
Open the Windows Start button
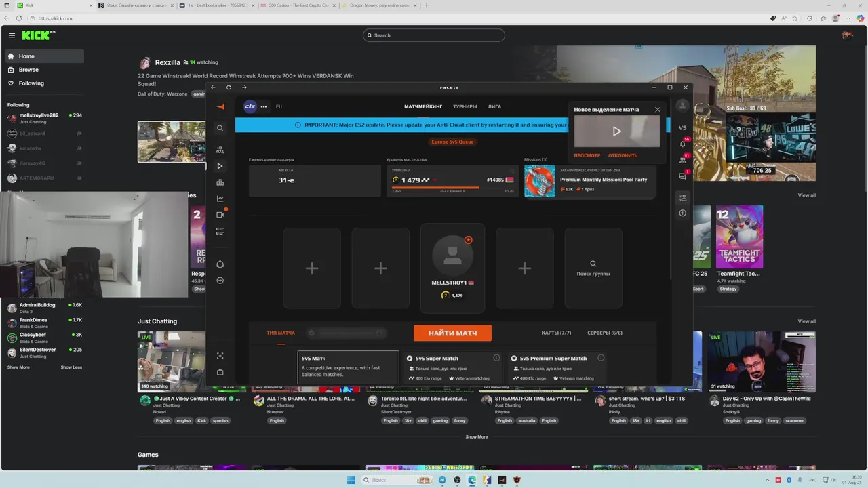click(x=351, y=480)
